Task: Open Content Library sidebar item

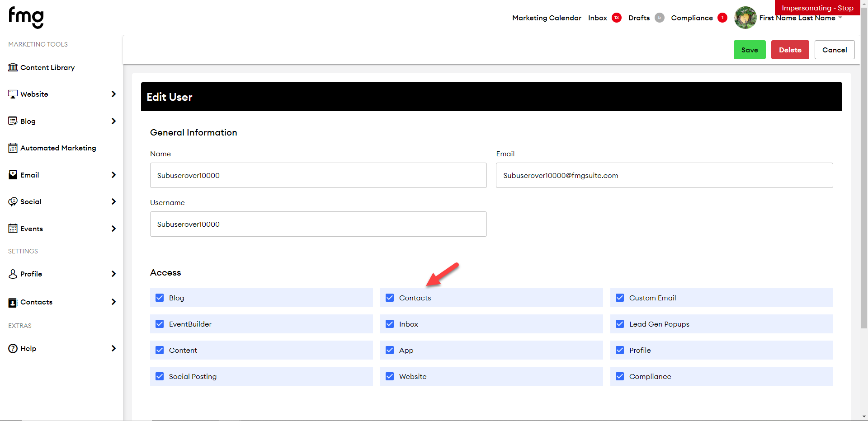Action: [x=47, y=67]
